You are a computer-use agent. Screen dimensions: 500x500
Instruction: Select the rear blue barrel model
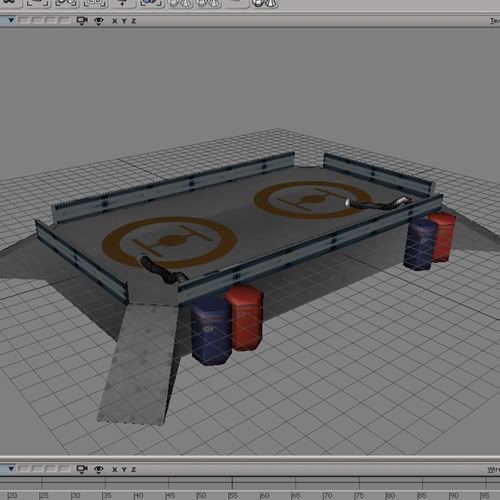tap(419, 244)
